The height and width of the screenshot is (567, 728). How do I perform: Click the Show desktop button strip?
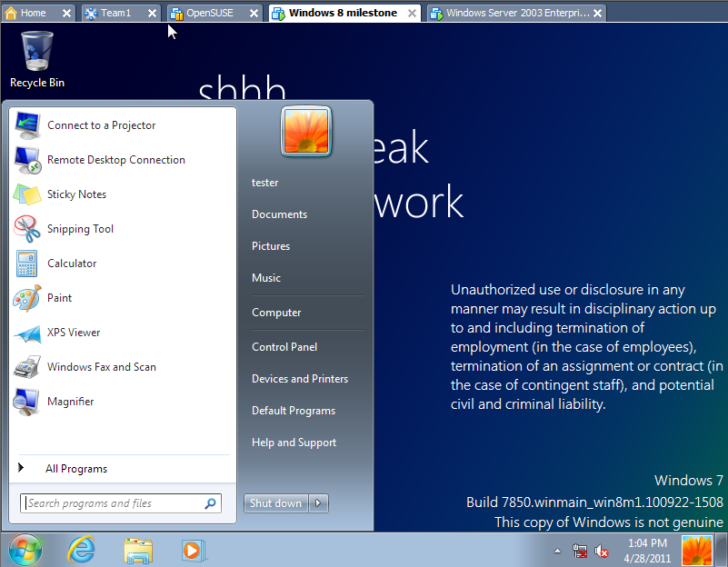tap(722, 551)
